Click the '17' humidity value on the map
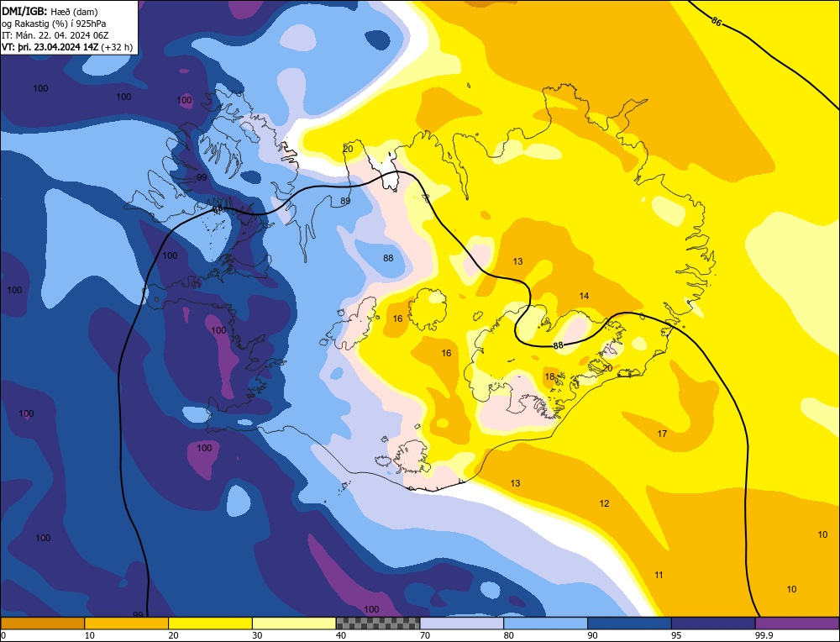The image size is (840, 642). [x=662, y=434]
